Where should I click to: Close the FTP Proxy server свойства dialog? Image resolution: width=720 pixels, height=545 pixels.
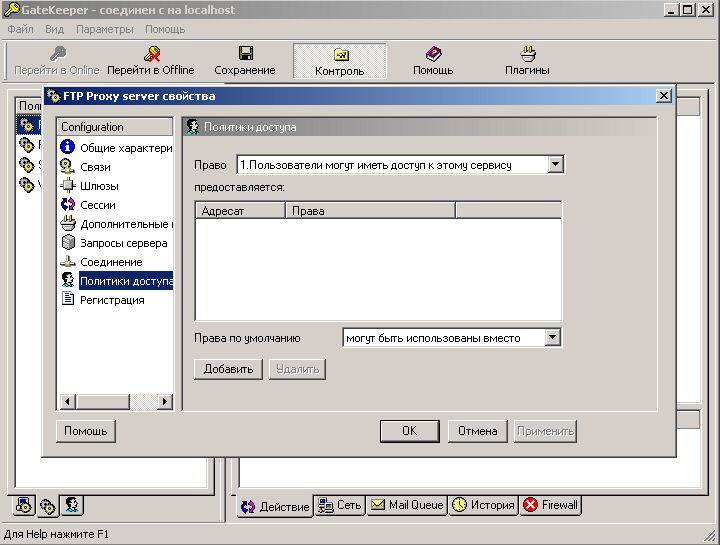coord(664,96)
